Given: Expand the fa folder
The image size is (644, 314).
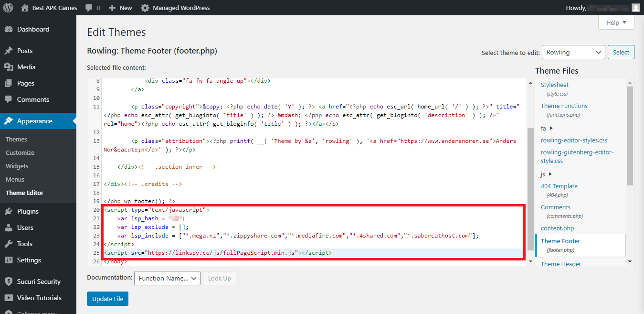Looking at the screenshot, I should coord(547,128).
